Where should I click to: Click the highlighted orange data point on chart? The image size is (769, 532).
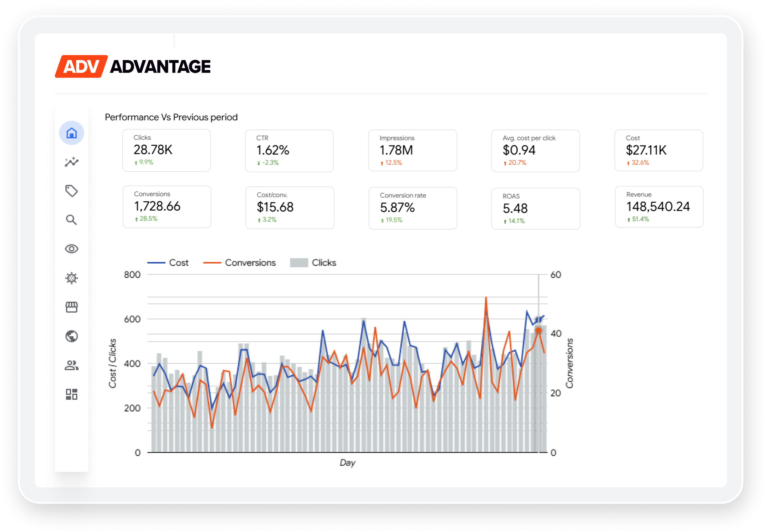click(x=539, y=330)
